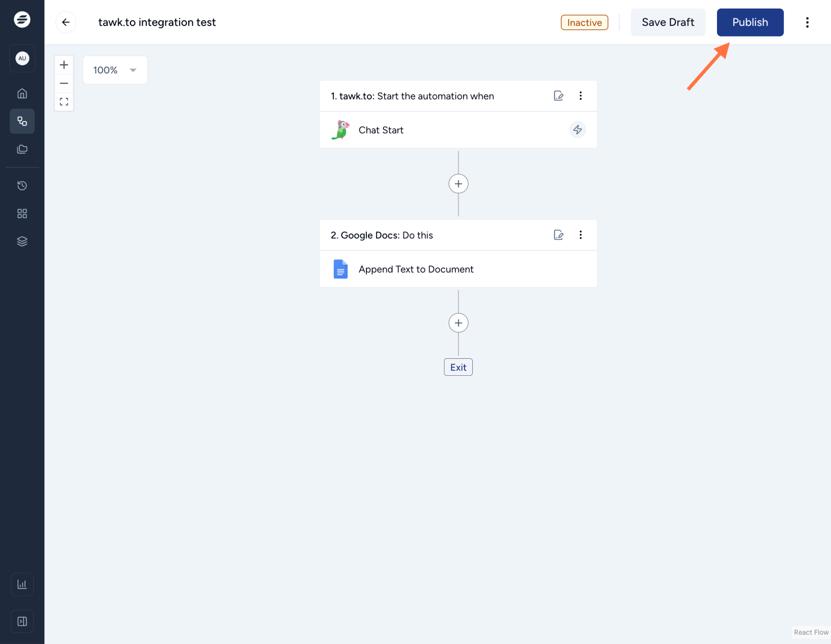Open the apps grid icon in the sidebar
Image resolution: width=831 pixels, height=644 pixels.
(x=22, y=213)
